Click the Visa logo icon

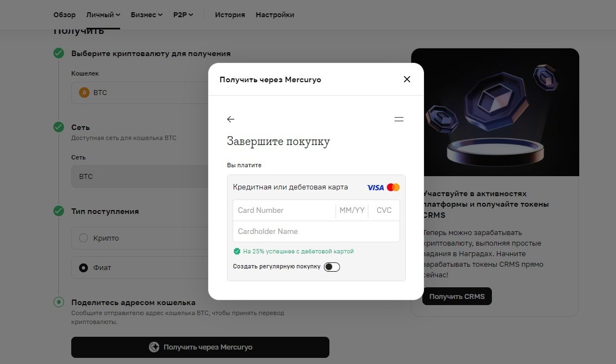pyautogui.click(x=375, y=187)
